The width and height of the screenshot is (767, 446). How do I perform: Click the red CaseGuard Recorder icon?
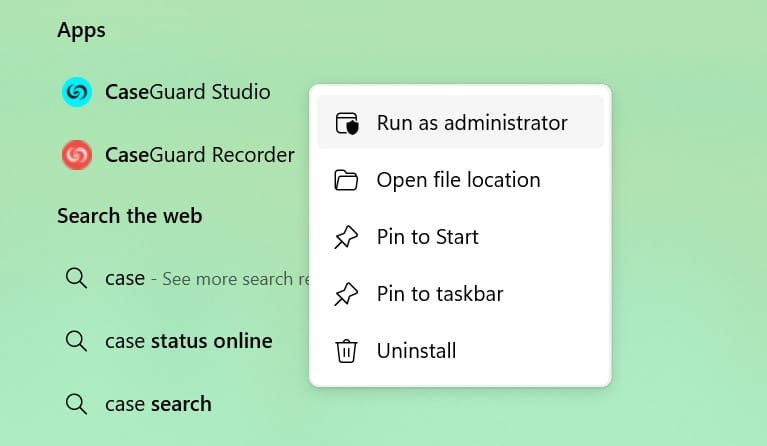pos(76,155)
